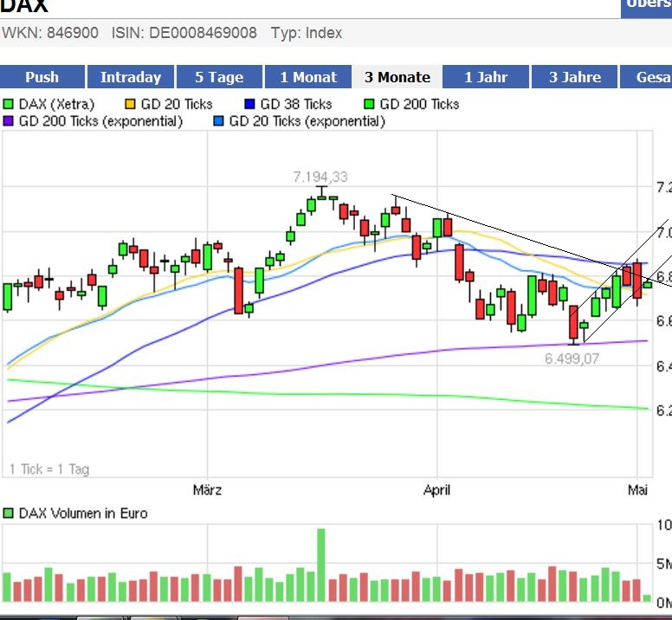Switch chart to 1 Jahr tab
The width and height of the screenshot is (672, 620).
486,77
